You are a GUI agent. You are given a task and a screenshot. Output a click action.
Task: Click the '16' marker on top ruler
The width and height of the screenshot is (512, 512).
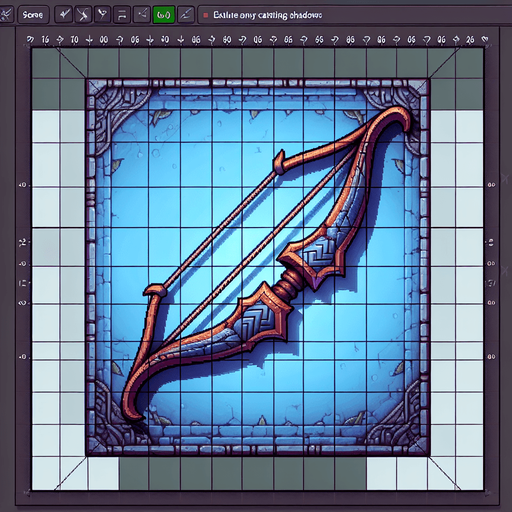pos(45,40)
